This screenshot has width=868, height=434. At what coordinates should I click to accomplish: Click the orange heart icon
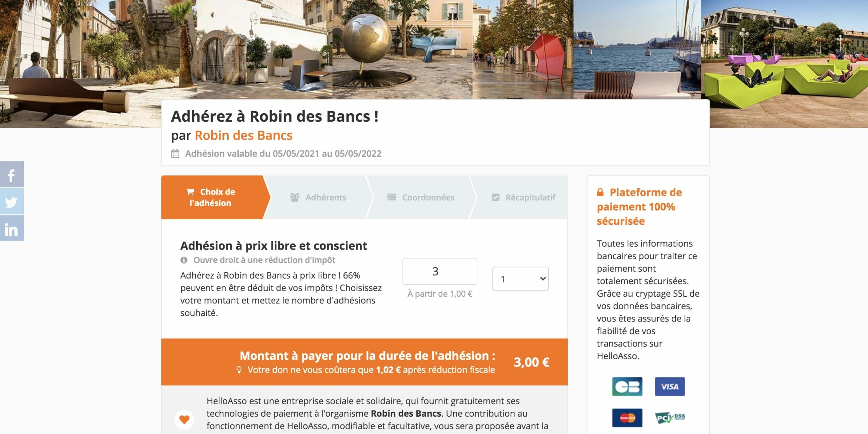(x=184, y=419)
